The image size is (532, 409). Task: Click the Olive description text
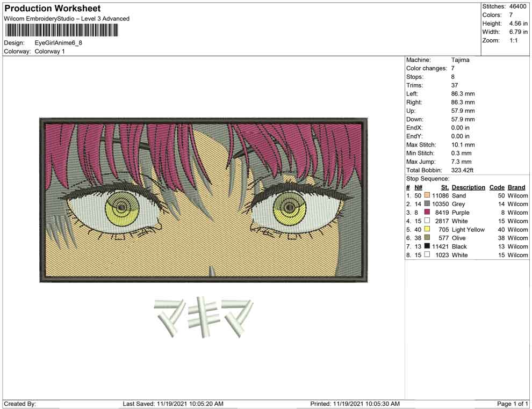[x=459, y=238]
